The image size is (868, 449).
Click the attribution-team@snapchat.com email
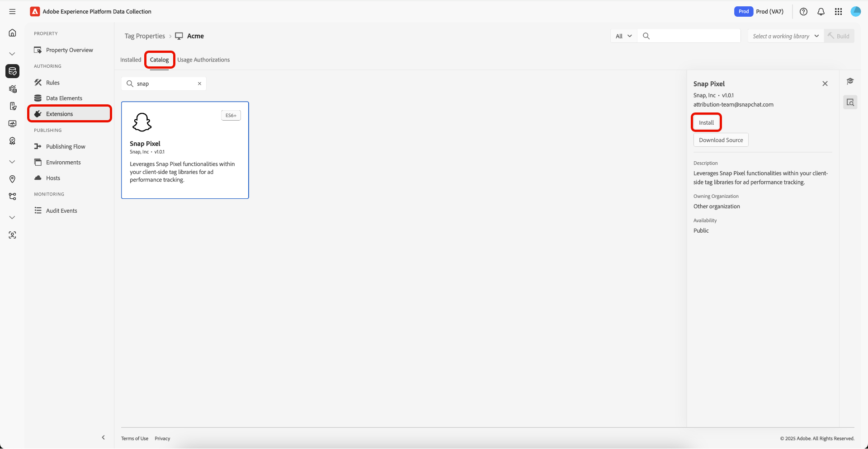coord(733,104)
